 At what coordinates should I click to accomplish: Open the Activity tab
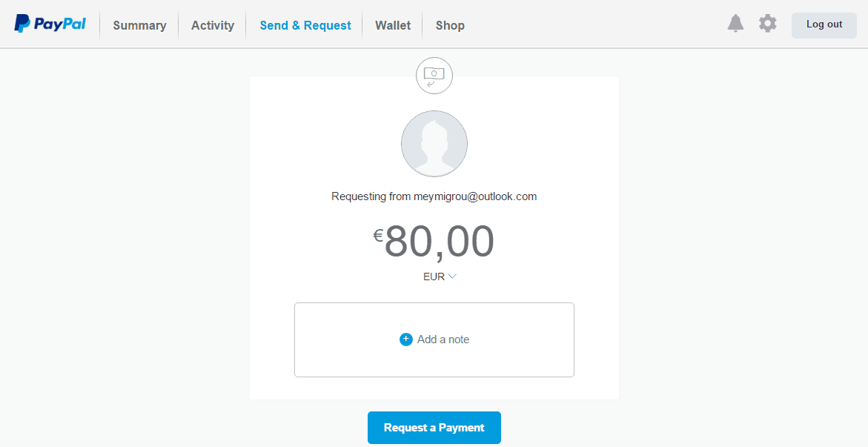213,25
